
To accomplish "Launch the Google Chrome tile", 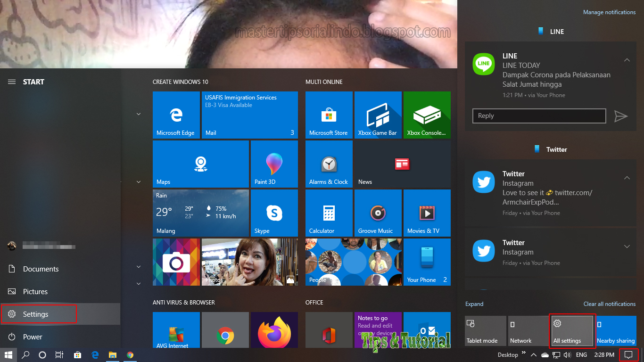I will coord(225,330).
